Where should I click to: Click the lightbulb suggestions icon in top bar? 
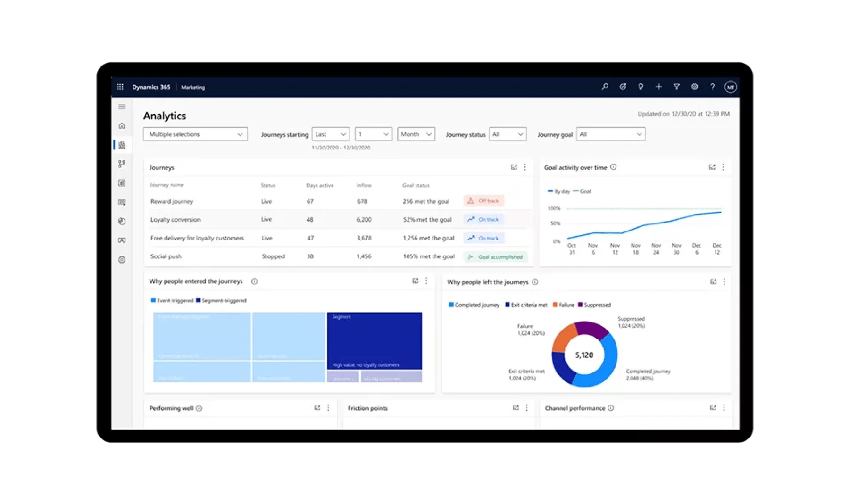pyautogui.click(x=641, y=87)
